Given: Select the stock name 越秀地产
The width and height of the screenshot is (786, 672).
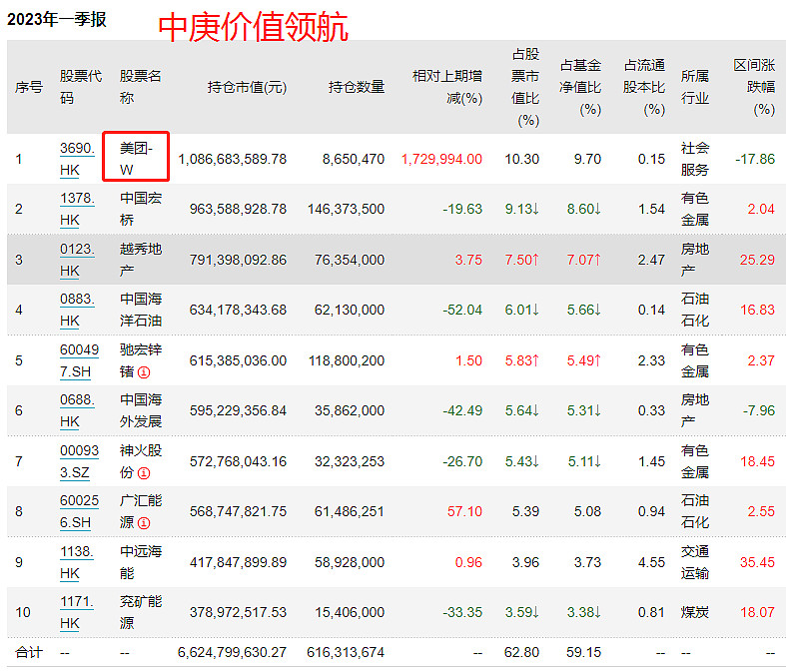Looking at the screenshot, I should pos(141,260).
